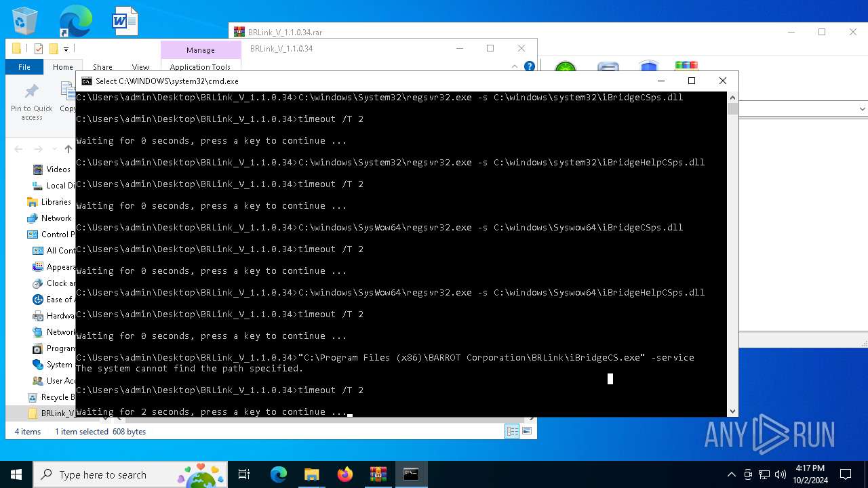Open the File tab in Explorer
This screenshot has height=488, width=868.
[x=24, y=67]
